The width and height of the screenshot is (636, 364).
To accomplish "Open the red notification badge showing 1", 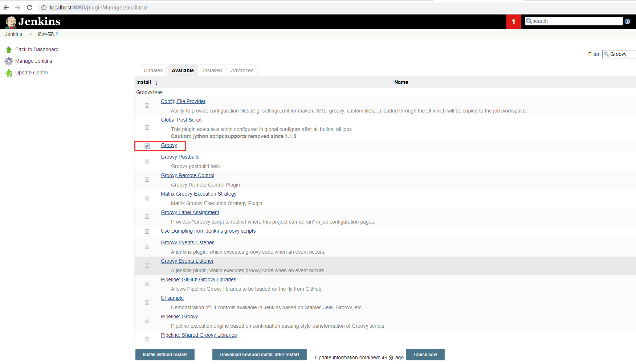I will [513, 22].
